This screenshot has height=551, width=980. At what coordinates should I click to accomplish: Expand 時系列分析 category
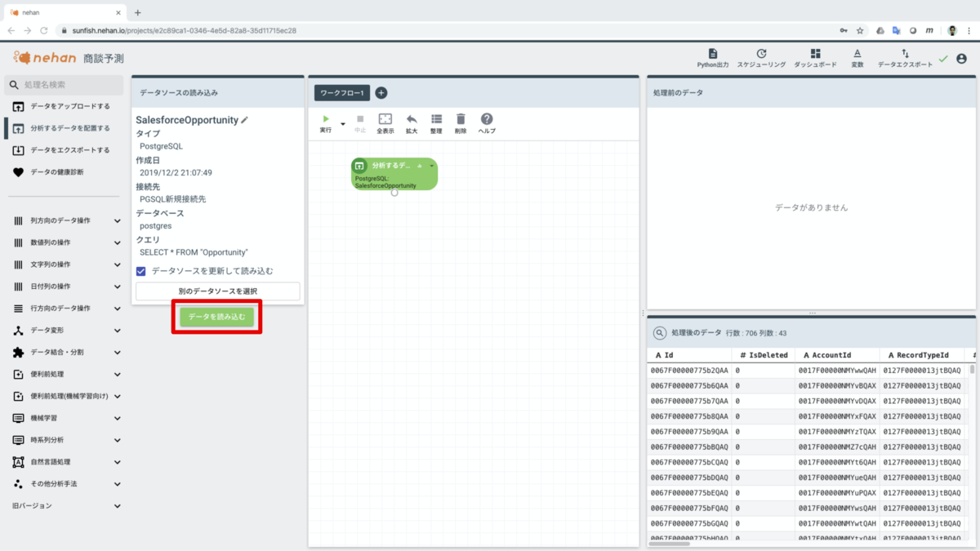(65, 440)
